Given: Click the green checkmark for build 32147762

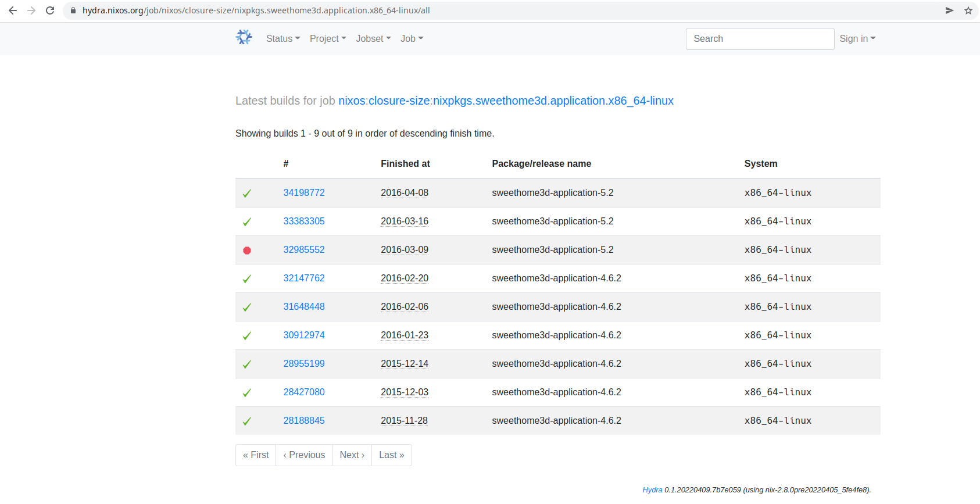Looking at the screenshot, I should (247, 279).
